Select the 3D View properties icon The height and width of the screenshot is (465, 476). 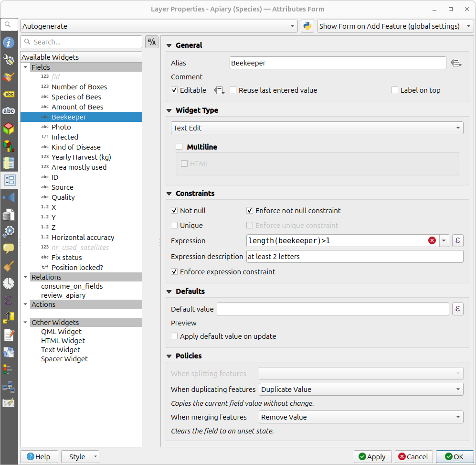(9, 128)
